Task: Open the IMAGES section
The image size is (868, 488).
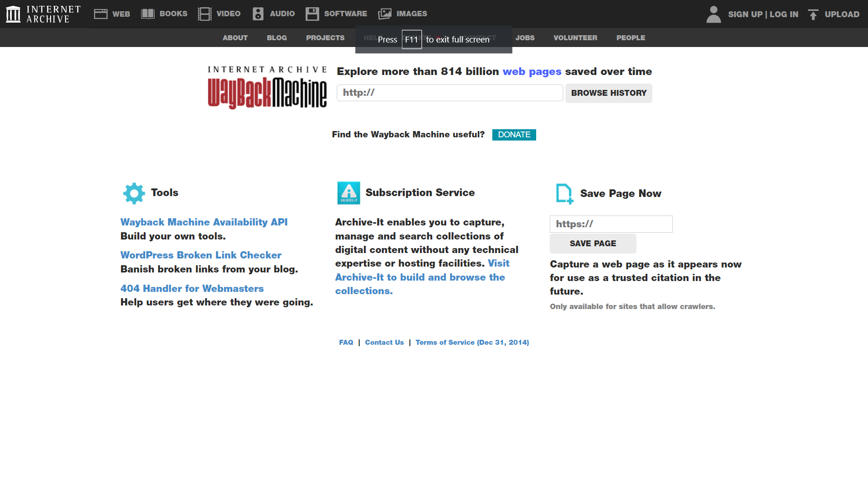Action: (412, 14)
